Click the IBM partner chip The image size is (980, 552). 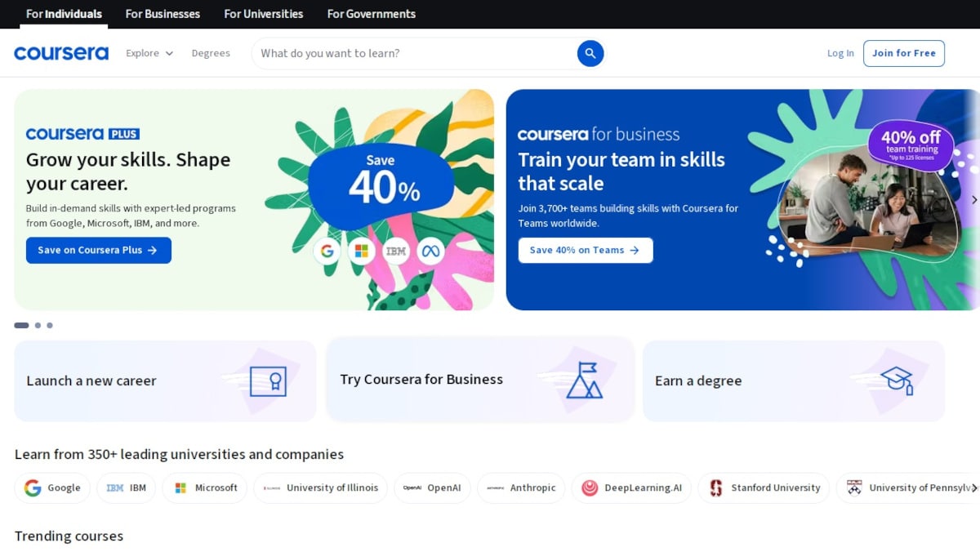[x=126, y=487]
